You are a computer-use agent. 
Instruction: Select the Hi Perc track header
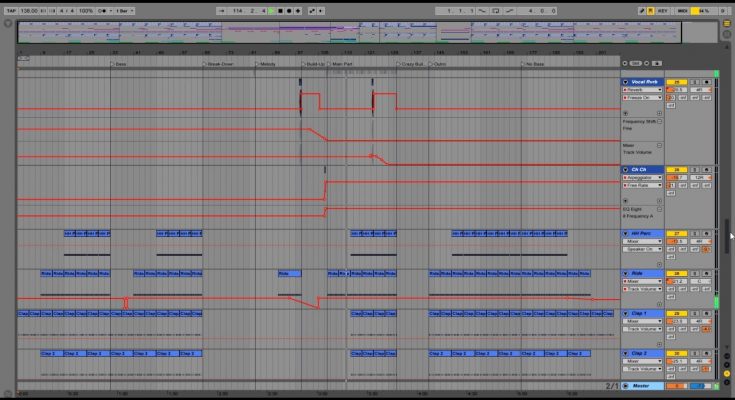click(645, 233)
